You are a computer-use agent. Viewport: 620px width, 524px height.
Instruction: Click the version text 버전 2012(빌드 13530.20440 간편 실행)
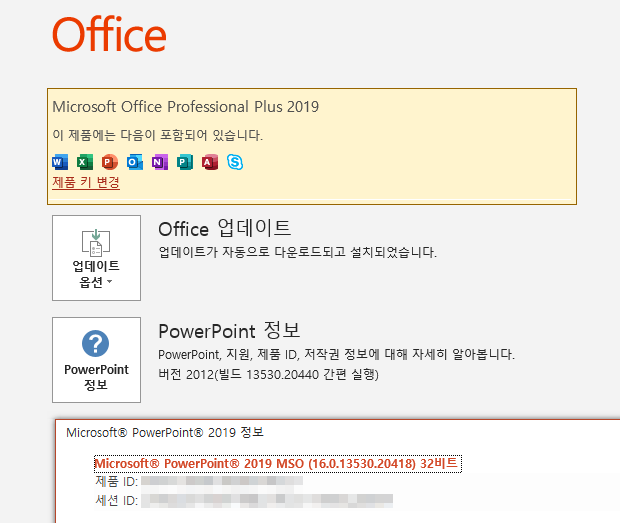[x=268, y=374]
